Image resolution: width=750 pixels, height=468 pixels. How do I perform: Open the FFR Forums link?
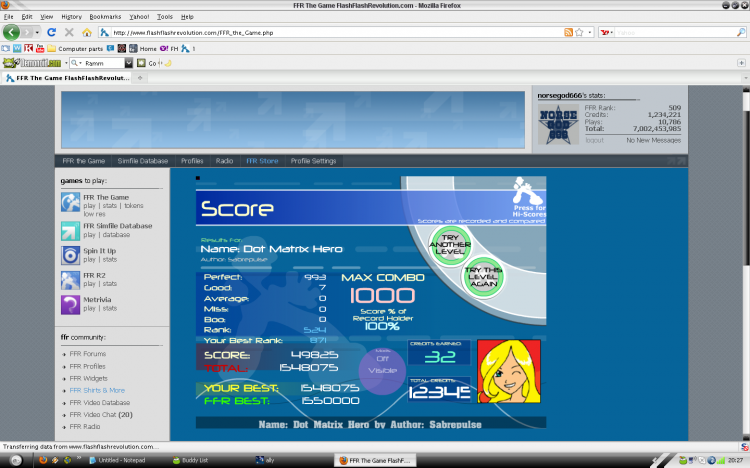[x=88, y=354]
